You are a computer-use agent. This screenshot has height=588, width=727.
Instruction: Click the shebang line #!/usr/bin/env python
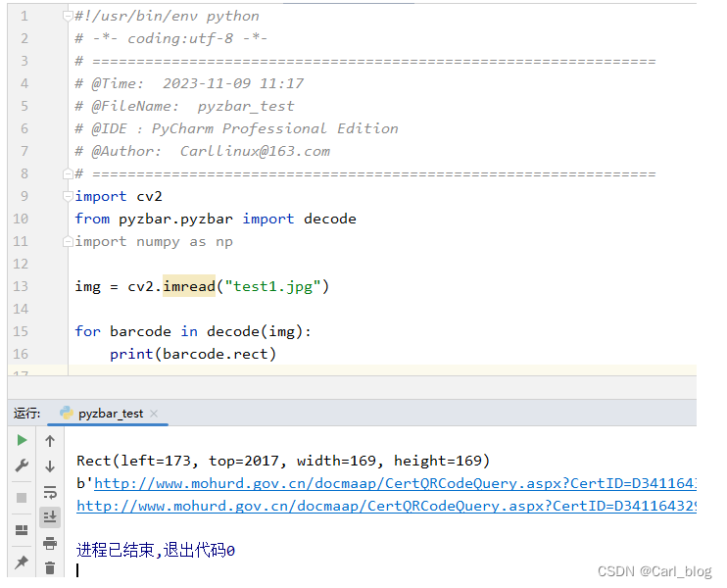coord(167,17)
